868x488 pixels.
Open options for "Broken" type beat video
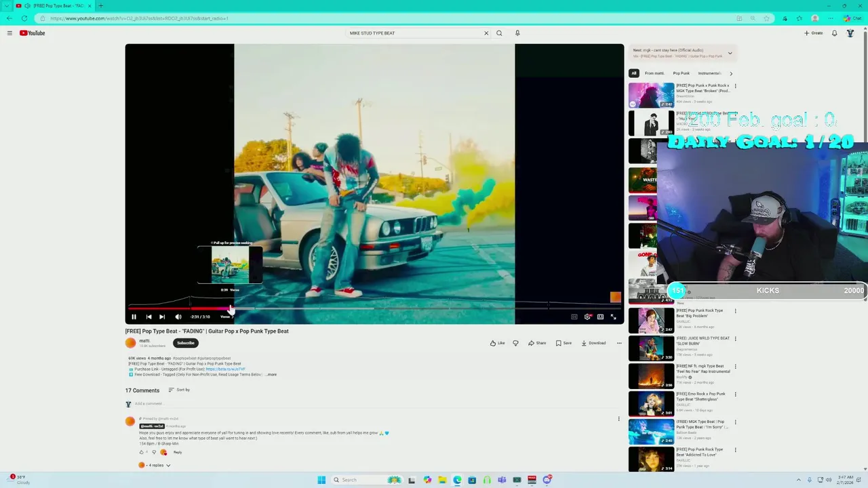coord(735,86)
